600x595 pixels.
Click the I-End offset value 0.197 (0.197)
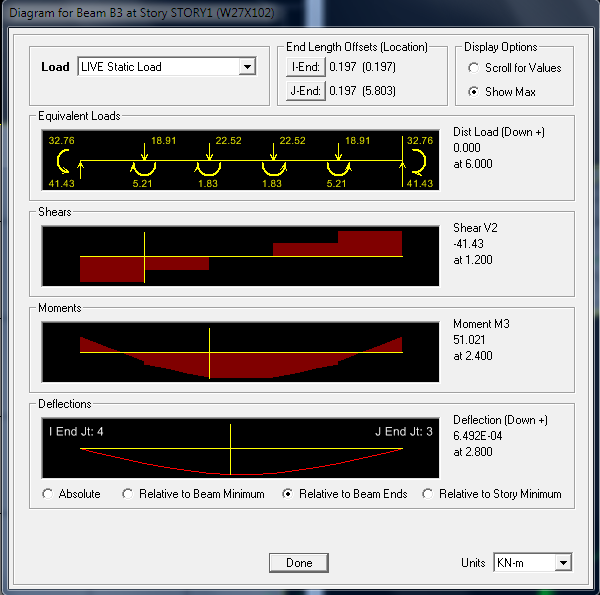tap(362, 67)
